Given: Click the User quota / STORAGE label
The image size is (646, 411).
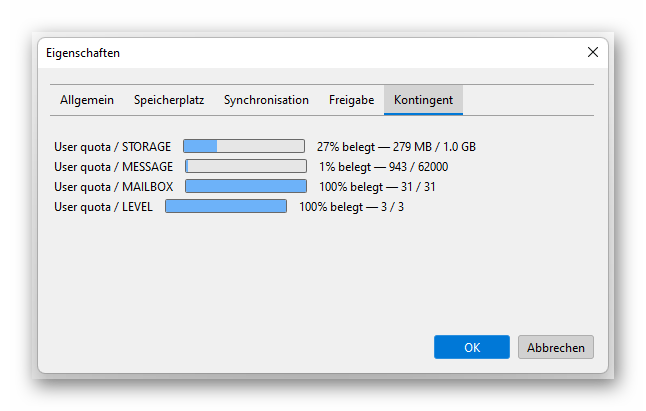Looking at the screenshot, I should [x=112, y=146].
